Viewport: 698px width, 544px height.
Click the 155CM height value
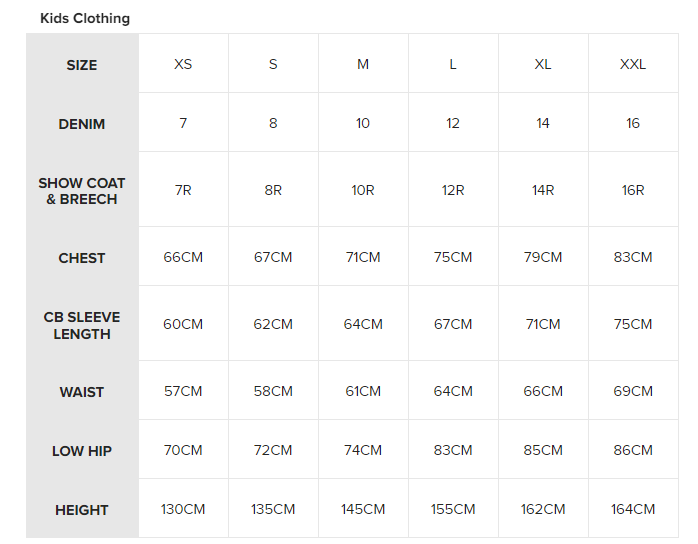coord(453,509)
